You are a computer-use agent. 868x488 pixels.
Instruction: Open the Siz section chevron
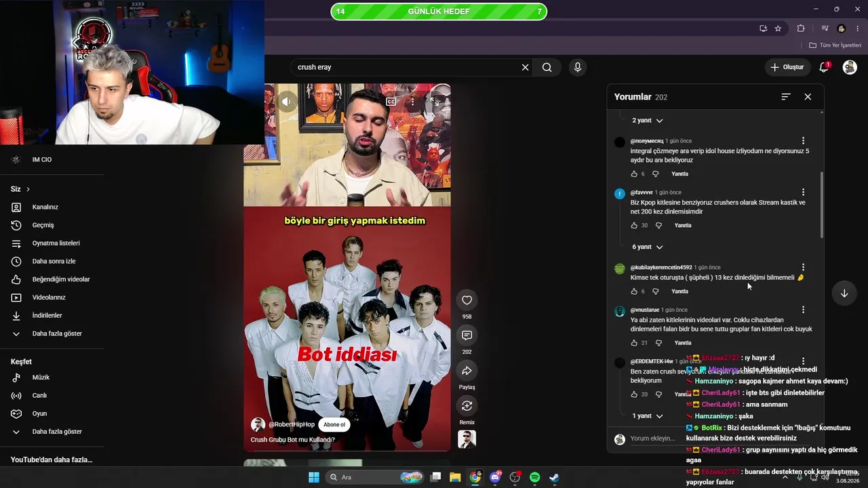tap(28, 189)
